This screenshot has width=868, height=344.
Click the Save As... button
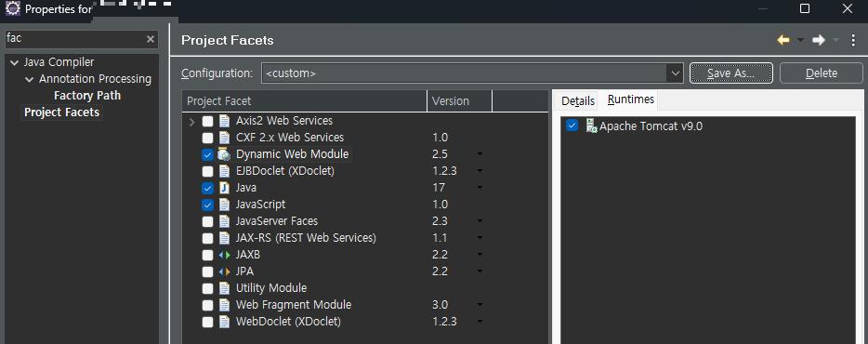730,73
